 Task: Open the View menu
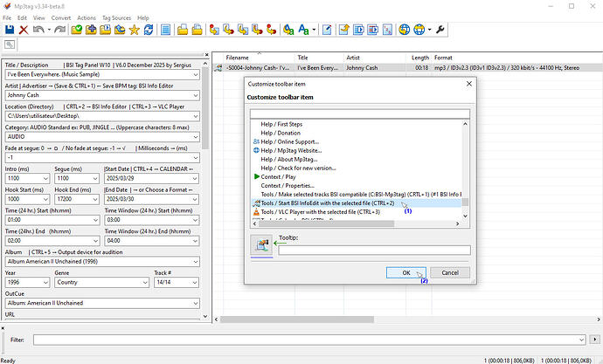pos(38,17)
